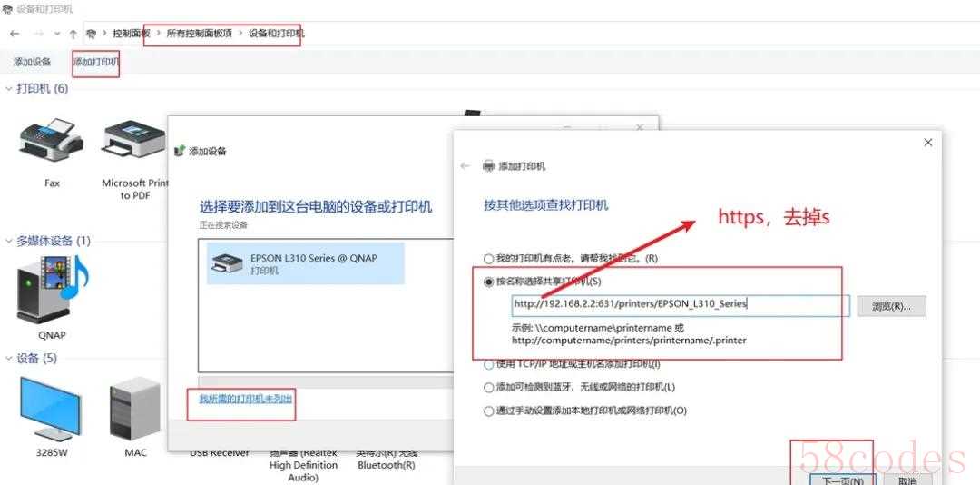
Task: Select Microsoft Print to PDF printer
Action: click(134, 139)
